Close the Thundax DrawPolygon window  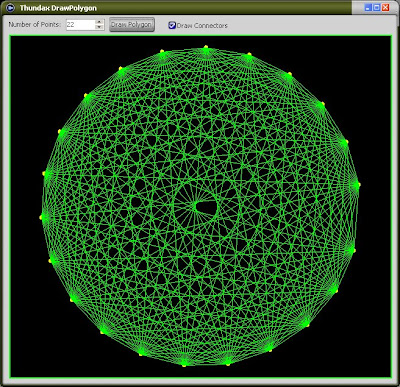tap(386, 7)
